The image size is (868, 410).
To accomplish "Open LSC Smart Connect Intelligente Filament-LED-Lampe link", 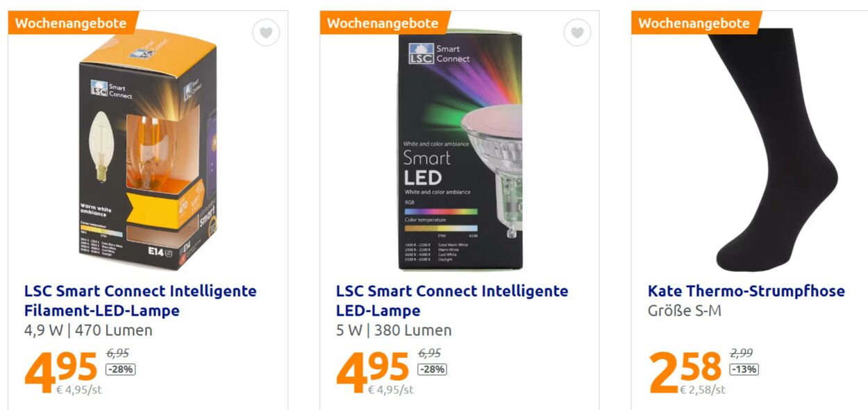I will (140, 300).
